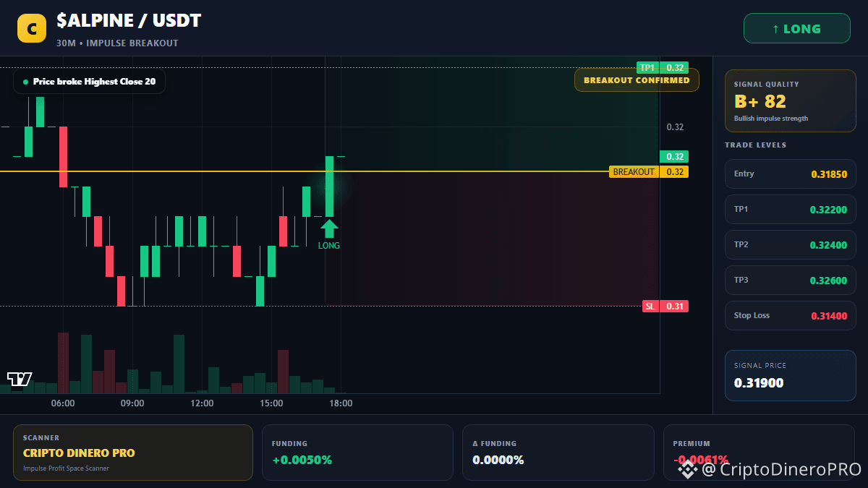This screenshot has width=868, height=488.
Task: Click the 30M • IMPULSE BREAKOUT subtitle
Action: [117, 43]
